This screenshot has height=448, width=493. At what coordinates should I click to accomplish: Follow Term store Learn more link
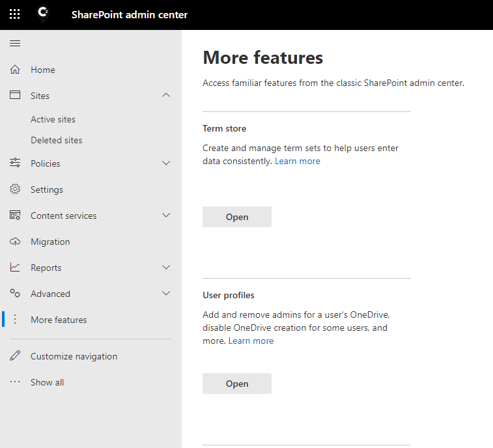coord(298,161)
